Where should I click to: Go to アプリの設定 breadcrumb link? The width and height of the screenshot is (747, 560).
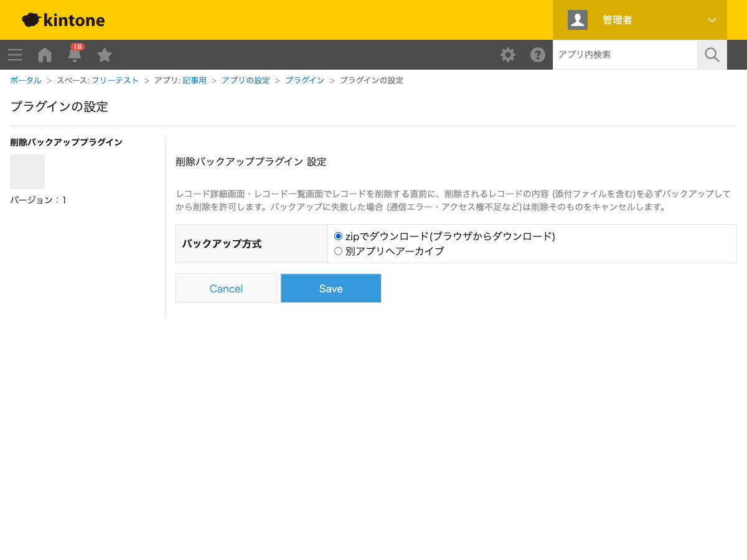(246, 81)
